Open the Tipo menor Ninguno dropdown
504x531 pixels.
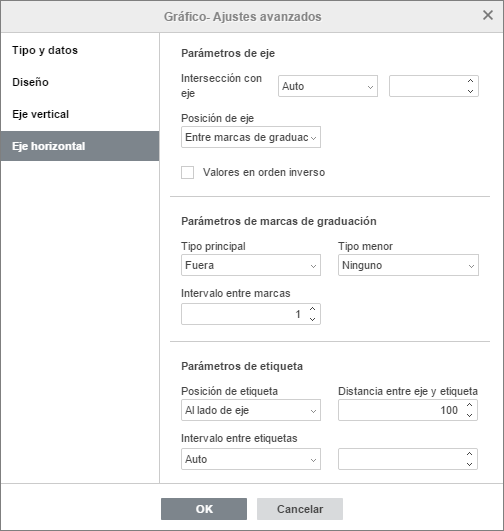pos(408,265)
